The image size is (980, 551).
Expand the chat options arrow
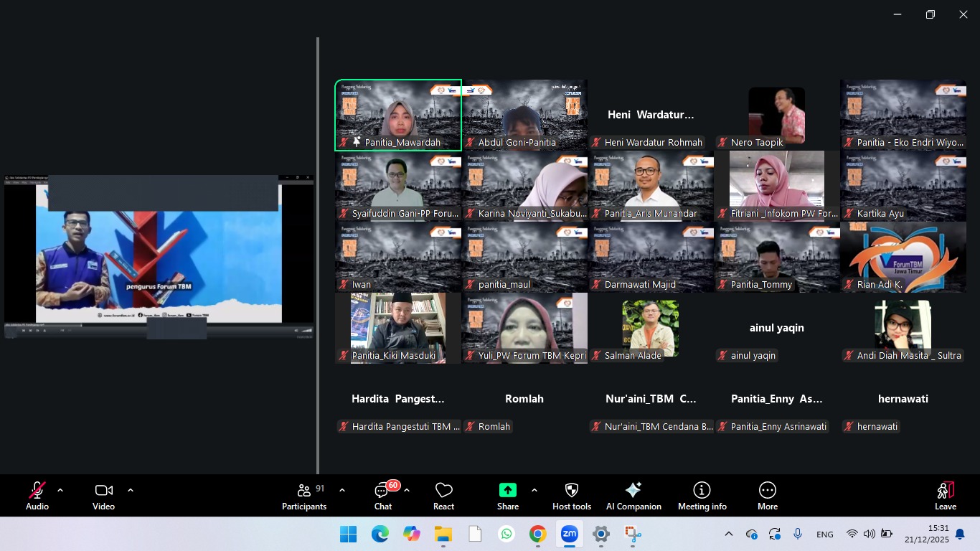point(407,491)
